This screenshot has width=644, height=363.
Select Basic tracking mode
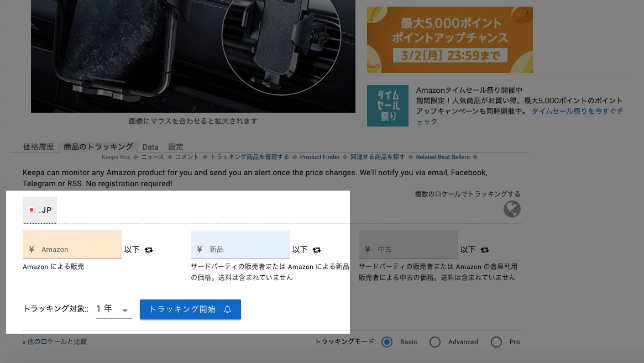coord(387,342)
